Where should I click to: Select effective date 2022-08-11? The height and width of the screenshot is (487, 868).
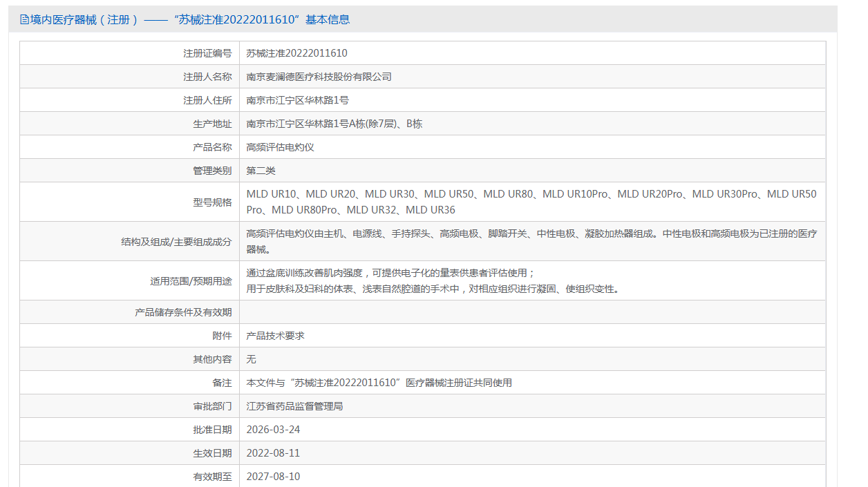(x=273, y=453)
